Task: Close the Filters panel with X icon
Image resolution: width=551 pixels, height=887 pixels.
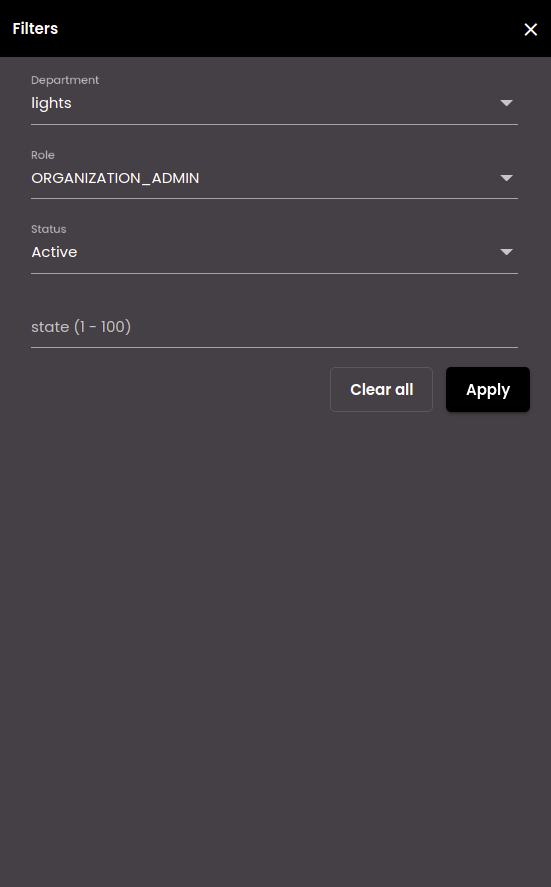Action: 530,29
